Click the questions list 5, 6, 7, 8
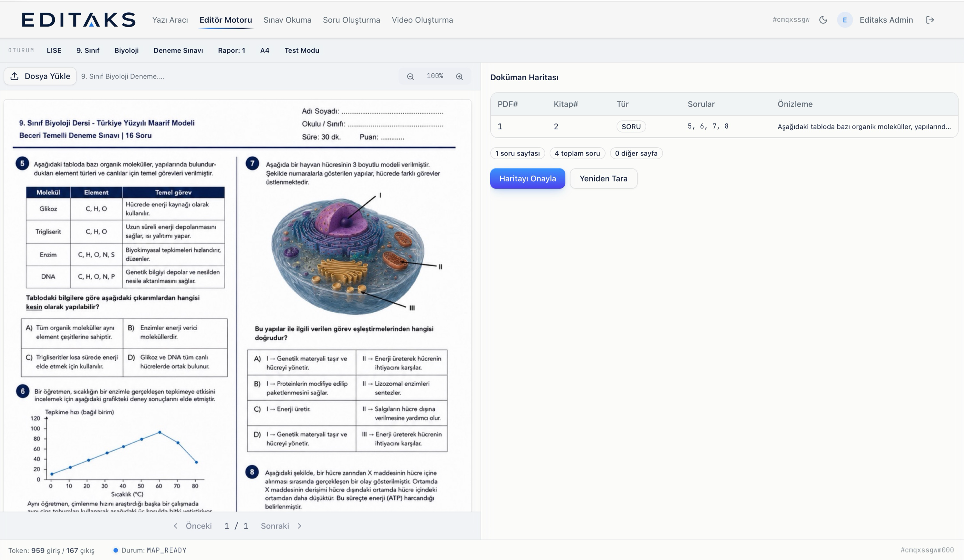964x560 pixels. [708, 126]
